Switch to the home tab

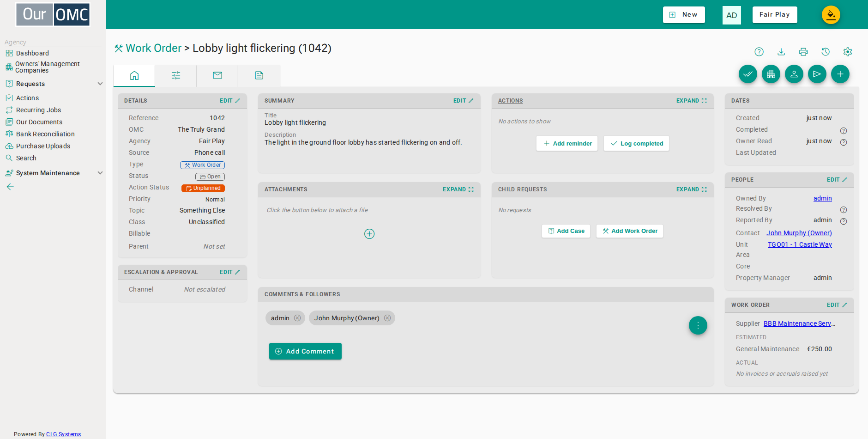click(x=134, y=75)
